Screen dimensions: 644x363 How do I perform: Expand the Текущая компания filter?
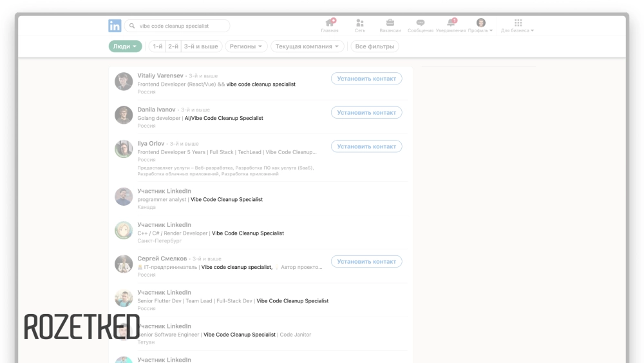307,46
